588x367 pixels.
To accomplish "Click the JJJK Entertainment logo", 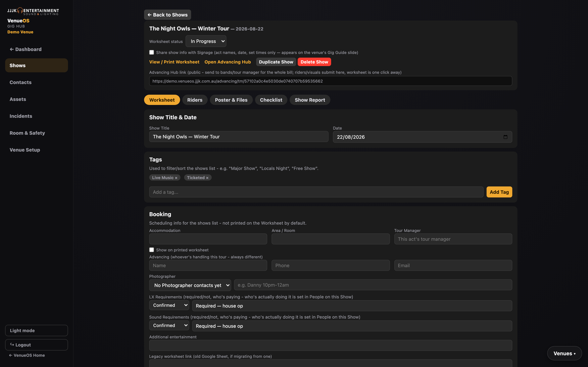I will point(33,11).
